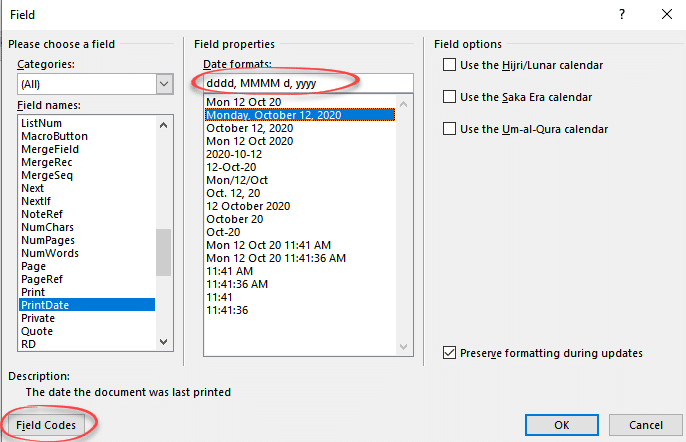This screenshot has width=686, height=442.
Task: Choose NumPages from Field names list
Action: (x=48, y=240)
